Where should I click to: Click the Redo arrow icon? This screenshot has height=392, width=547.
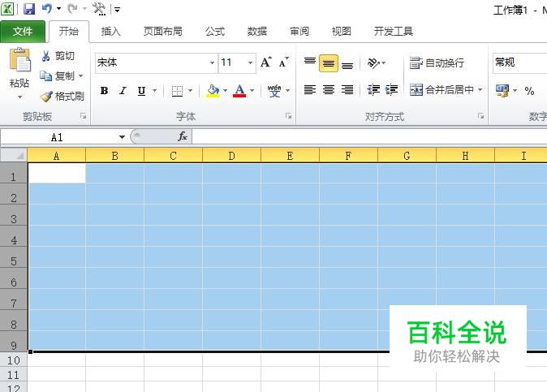[x=72, y=9]
